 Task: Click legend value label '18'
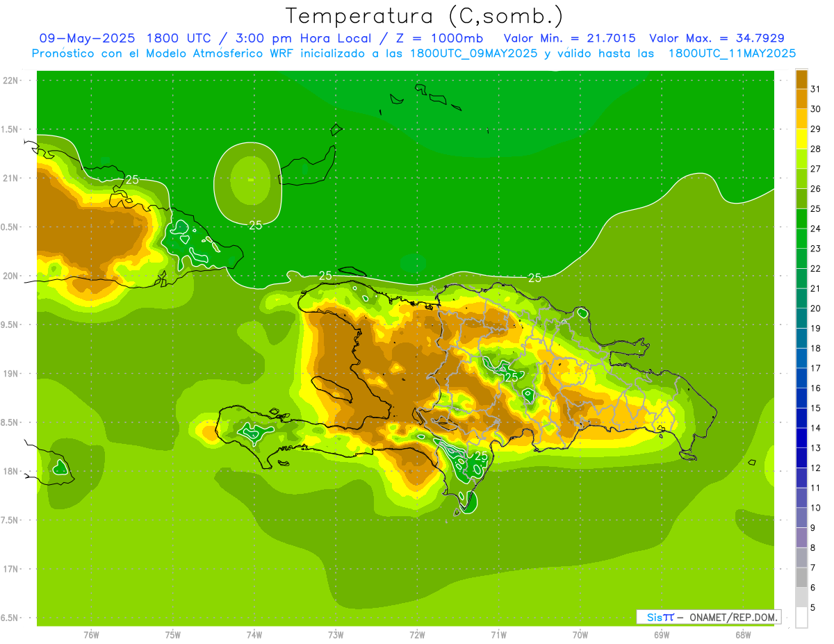pyautogui.click(x=816, y=348)
